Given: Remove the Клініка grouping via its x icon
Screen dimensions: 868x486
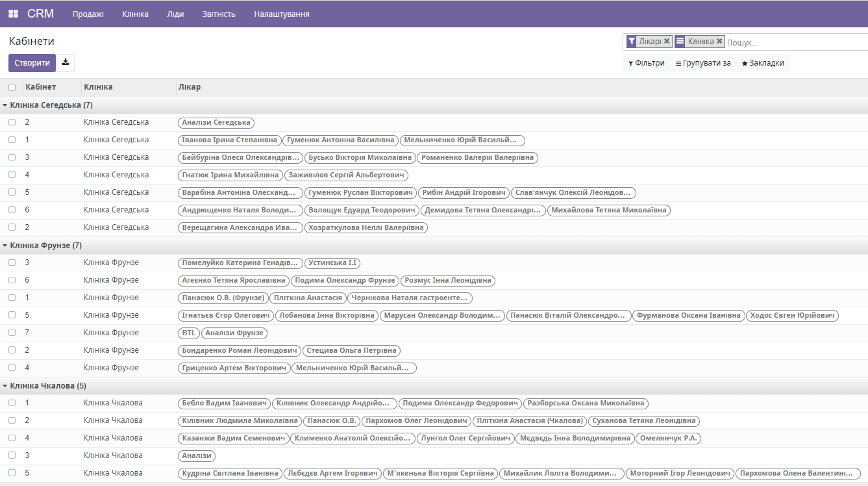Looking at the screenshot, I should pyautogui.click(x=720, y=41).
